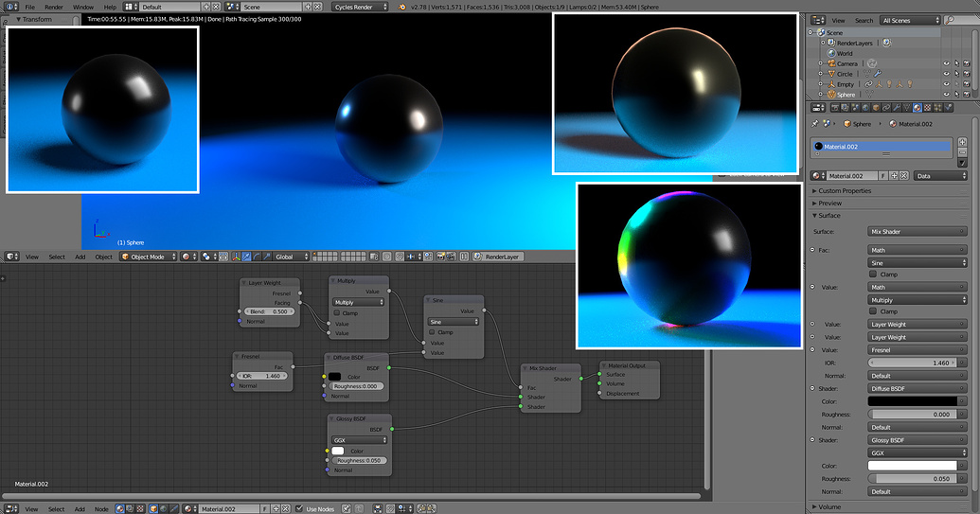
Task: Select Material.002 slot in material list
Action: pyautogui.click(x=882, y=147)
